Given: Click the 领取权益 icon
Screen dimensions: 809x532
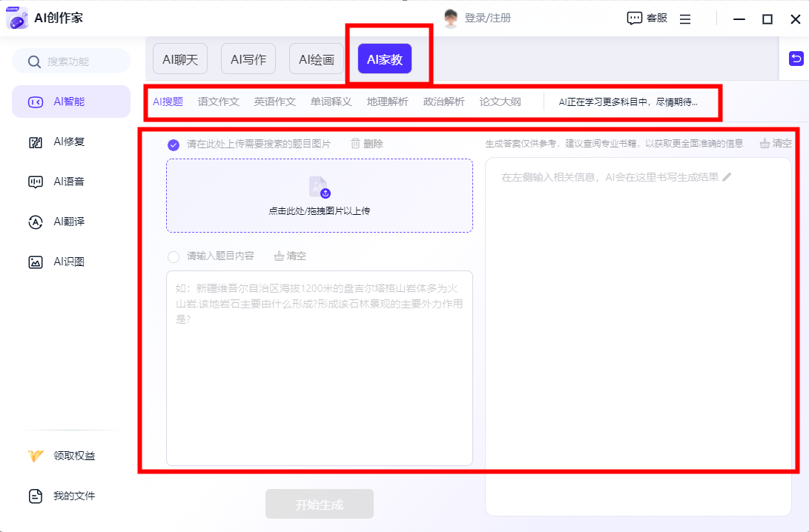Looking at the screenshot, I should (36, 456).
